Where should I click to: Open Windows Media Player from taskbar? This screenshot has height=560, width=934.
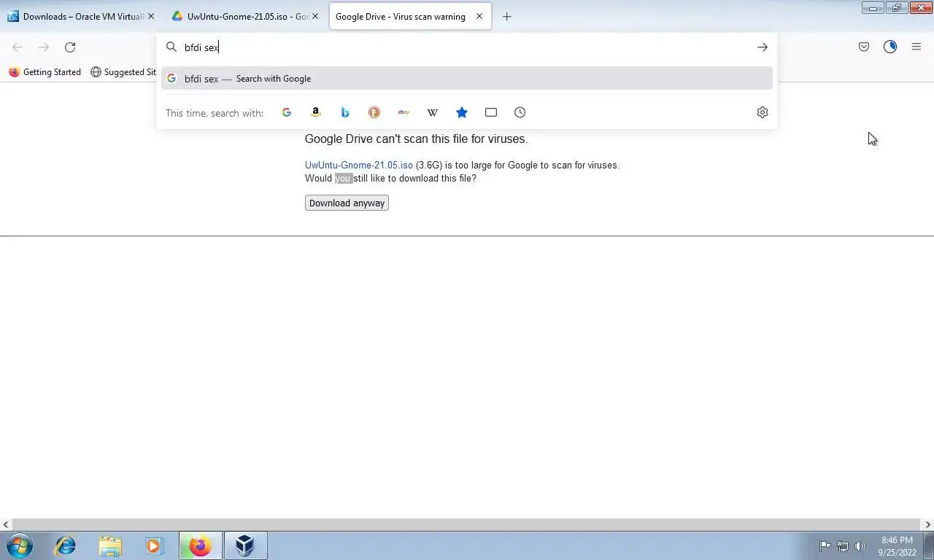pos(154,545)
